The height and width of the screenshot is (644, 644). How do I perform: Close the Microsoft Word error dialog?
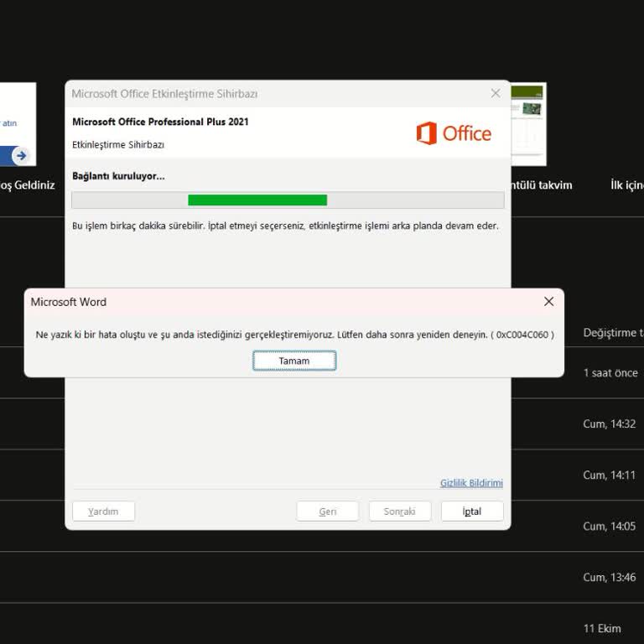click(x=548, y=302)
